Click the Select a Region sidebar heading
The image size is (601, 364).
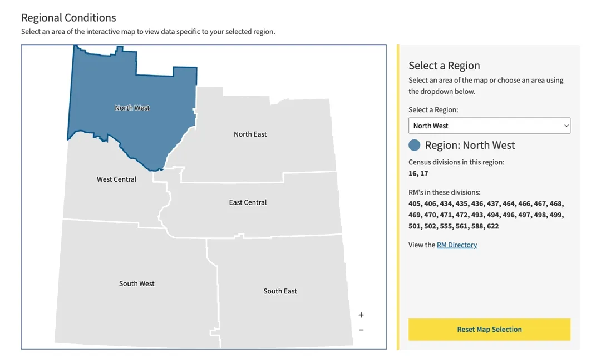pyautogui.click(x=444, y=66)
